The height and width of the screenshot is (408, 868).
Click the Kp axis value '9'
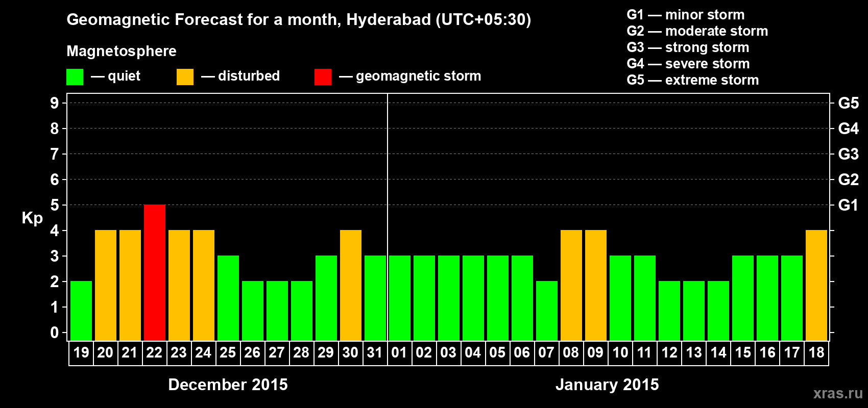point(55,103)
